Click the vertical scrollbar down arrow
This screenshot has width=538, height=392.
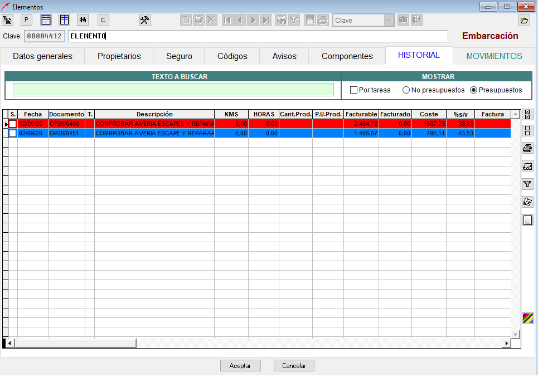tap(515, 334)
